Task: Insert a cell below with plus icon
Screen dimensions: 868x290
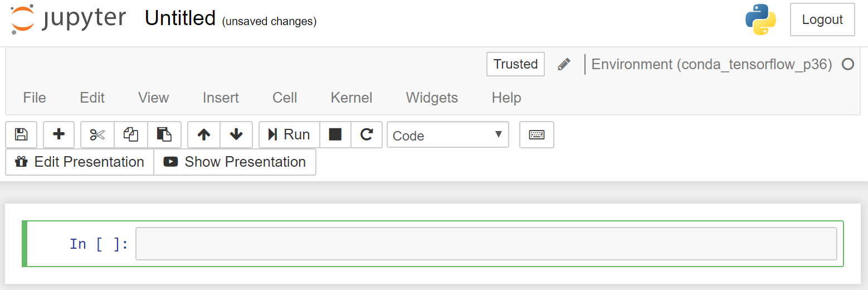Action: point(58,134)
